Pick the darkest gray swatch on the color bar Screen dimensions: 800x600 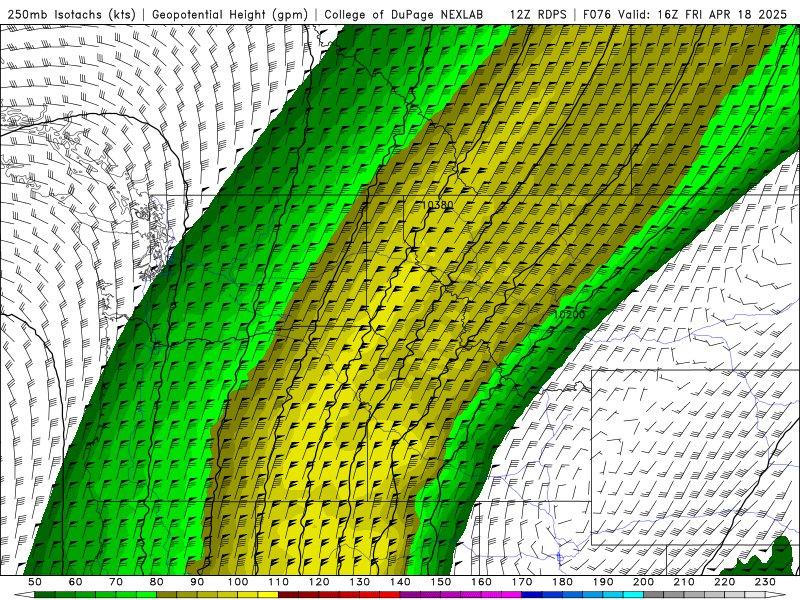(654, 595)
